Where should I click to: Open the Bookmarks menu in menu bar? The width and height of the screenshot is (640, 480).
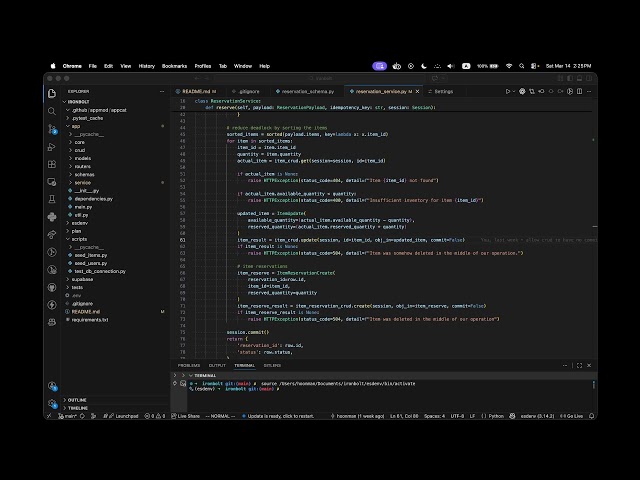[x=174, y=66]
